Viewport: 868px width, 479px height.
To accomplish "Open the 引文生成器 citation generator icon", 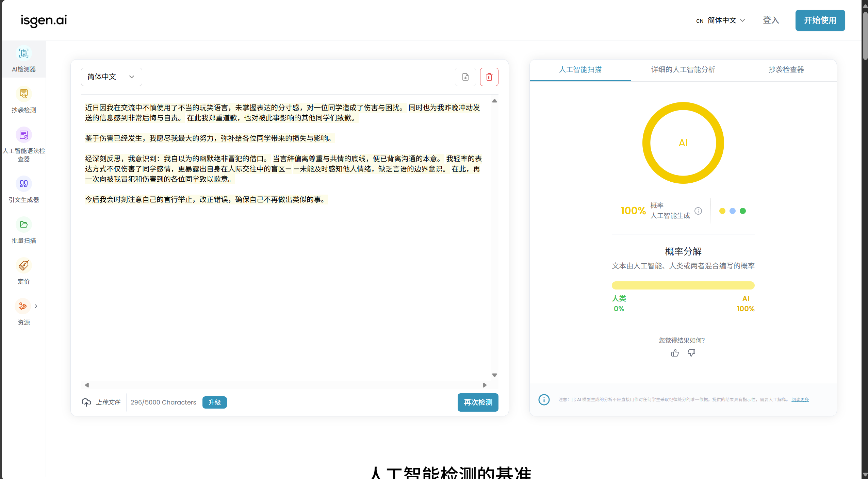I will click(x=24, y=184).
